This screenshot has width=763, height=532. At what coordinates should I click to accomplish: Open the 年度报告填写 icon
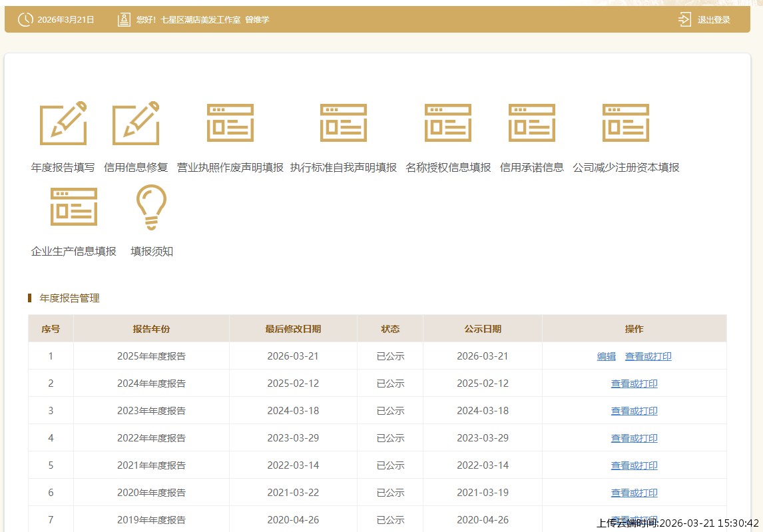click(63, 123)
